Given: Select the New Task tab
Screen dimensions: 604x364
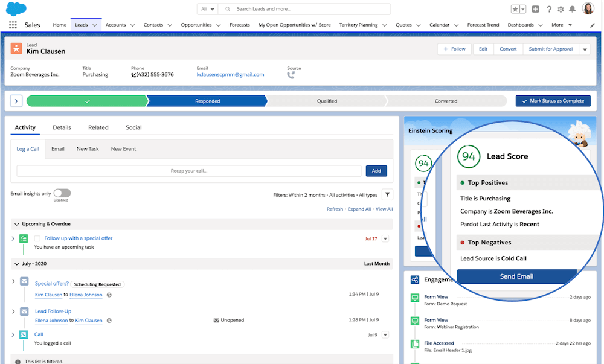Looking at the screenshot, I should (88, 149).
